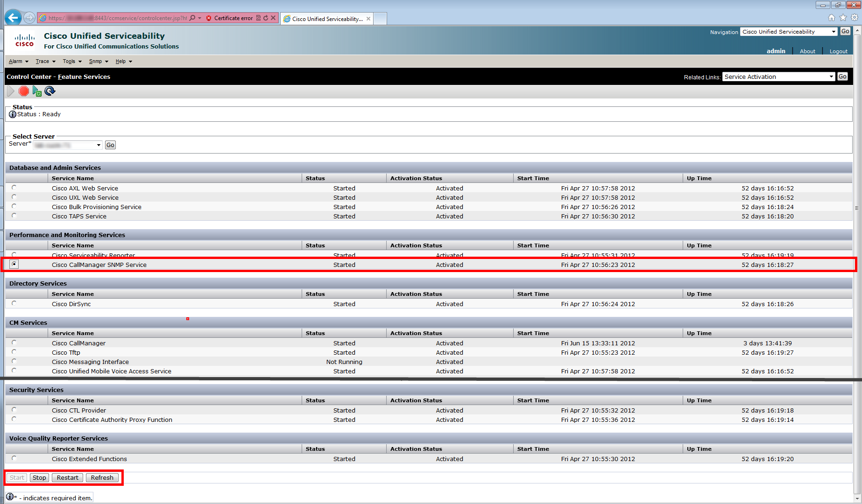This screenshot has height=504, width=862.
Task: Select the Cisco DirSync radio button
Action: pos(14,303)
